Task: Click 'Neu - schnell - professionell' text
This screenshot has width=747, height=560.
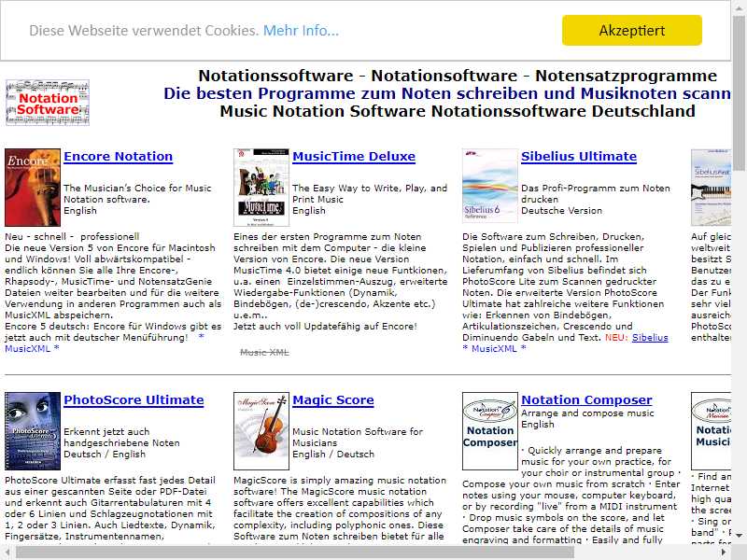Action: [x=72, y=237]
